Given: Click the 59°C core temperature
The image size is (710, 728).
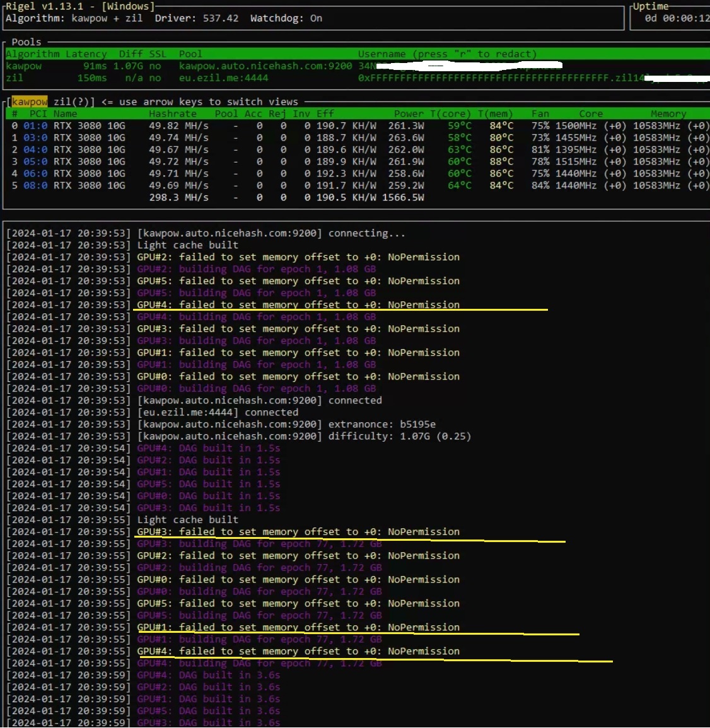Looking at the screenshot, I should (460, 126).
